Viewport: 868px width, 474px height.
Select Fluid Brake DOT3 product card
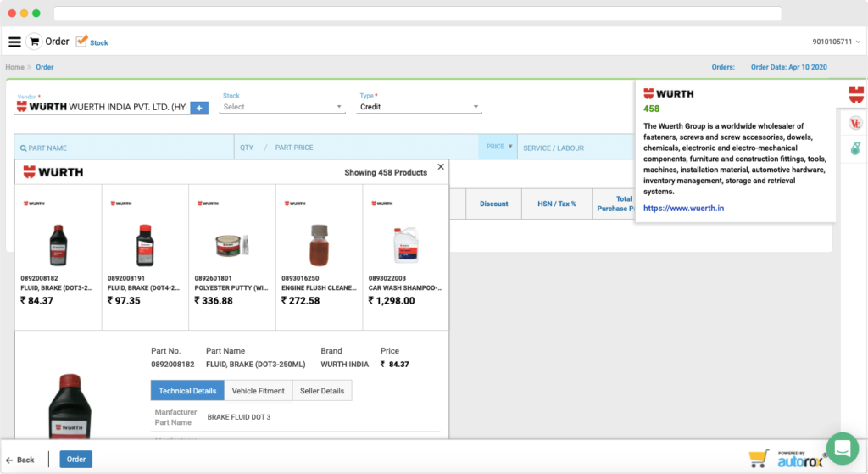[x=58, y=258]
